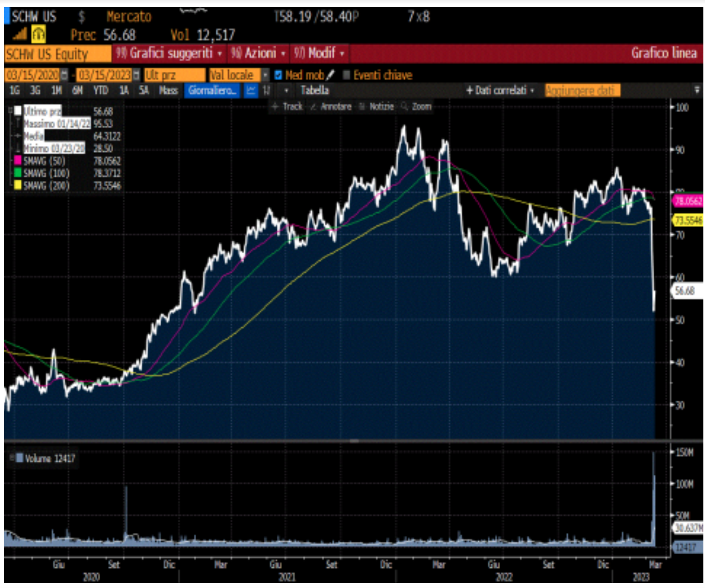Open the start date calendar picker
The image size is (705, 588).
[64, 75]
